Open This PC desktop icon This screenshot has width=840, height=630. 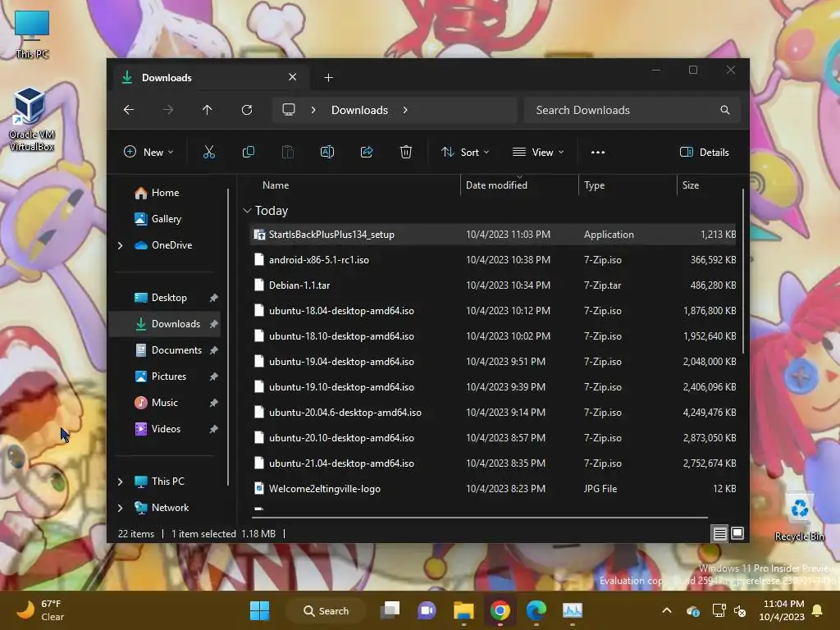pyautogui.click(x=32, y=34)
